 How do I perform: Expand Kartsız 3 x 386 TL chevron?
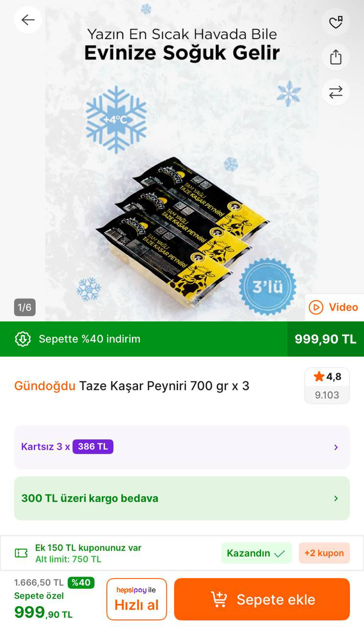point(336,447)
